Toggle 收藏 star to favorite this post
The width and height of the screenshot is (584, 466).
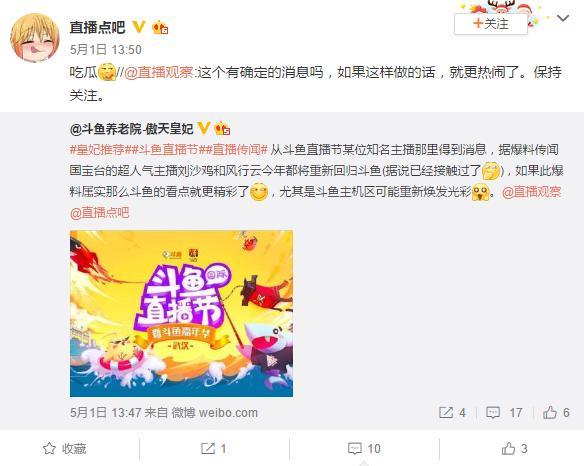(x=64, y=448)
